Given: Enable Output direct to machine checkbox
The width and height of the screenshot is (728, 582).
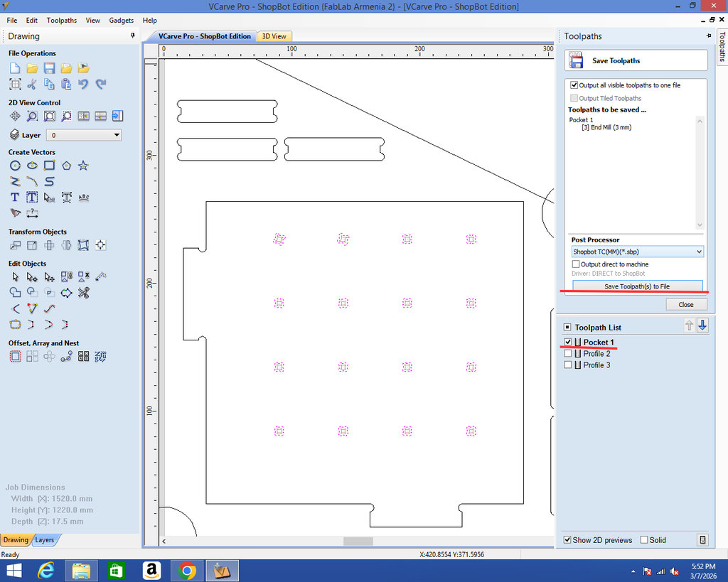Looking at the screenshot, I should pyautogui.click(x=576, y=264).
